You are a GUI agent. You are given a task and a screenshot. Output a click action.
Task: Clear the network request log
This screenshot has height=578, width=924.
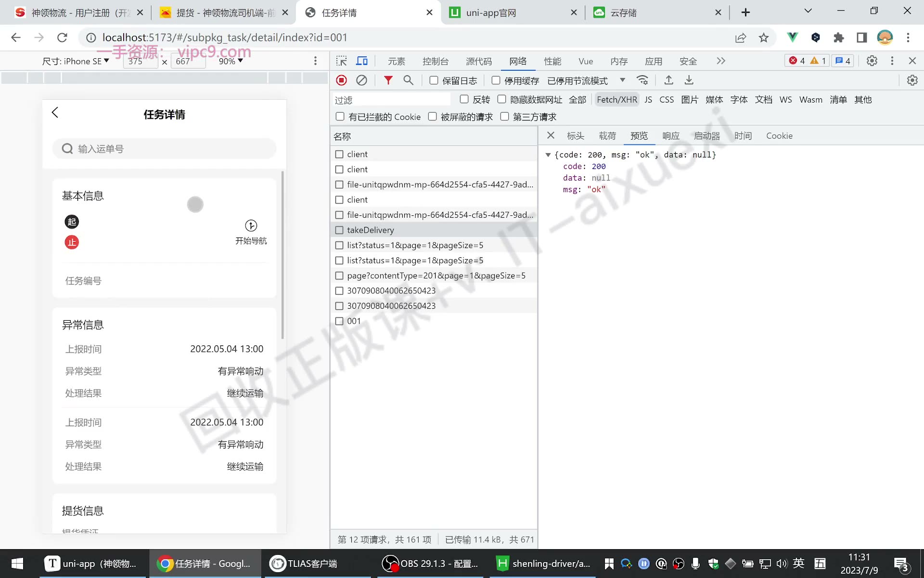361,80
